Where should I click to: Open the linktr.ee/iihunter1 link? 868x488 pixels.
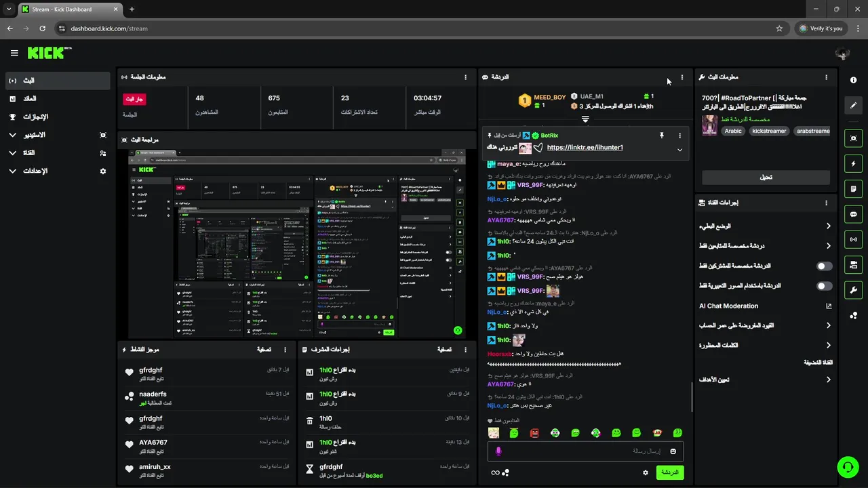coord(585,147)
